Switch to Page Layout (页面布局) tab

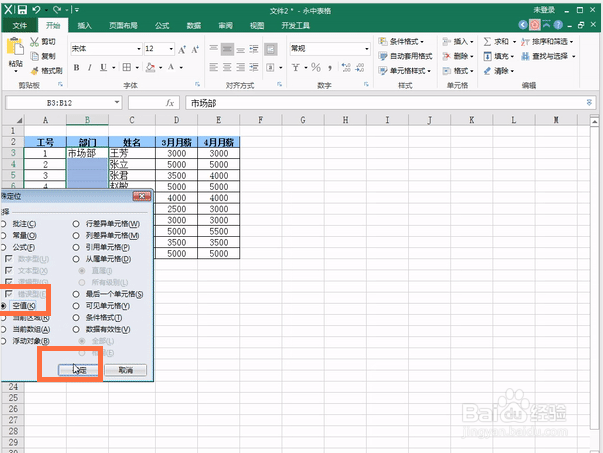(123, 25)
